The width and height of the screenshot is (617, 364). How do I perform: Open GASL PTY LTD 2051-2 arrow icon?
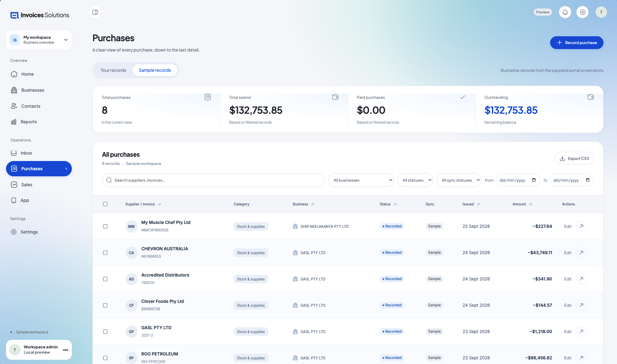[x=581, y=331]
